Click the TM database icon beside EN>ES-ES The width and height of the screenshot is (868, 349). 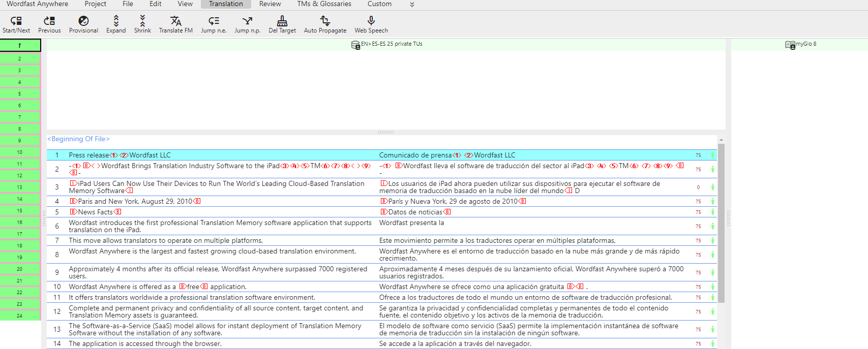(355, 45)
